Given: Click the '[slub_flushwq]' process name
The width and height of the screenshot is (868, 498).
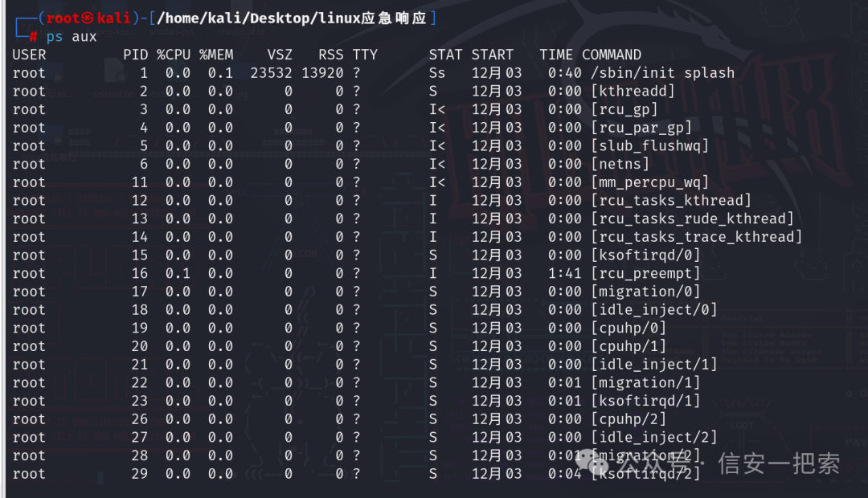Looking at the screenshot, I should pos(650,146).
